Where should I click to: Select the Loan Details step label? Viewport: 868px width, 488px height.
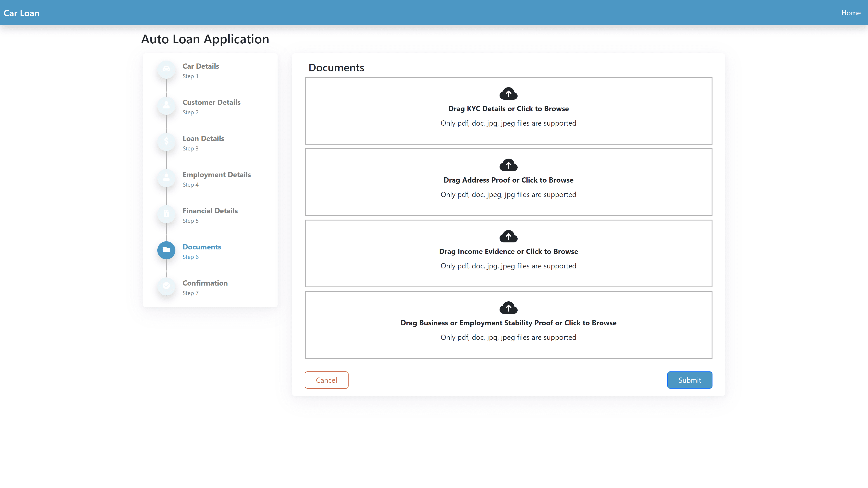pyautogui.click(x=203, y=138)
